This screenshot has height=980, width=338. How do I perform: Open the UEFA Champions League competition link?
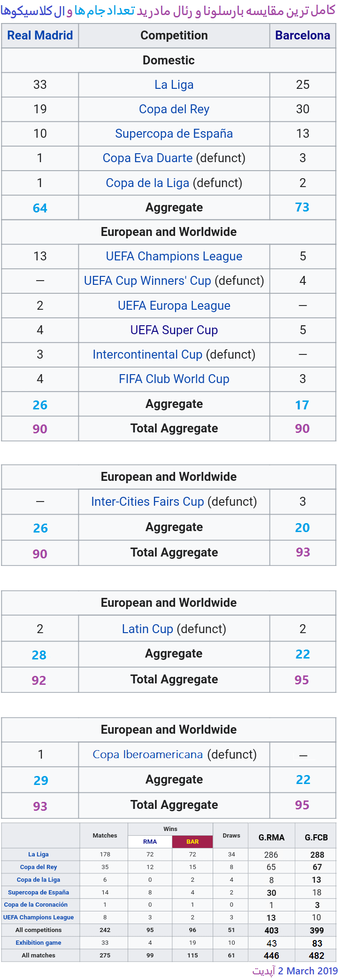point(174,256)
